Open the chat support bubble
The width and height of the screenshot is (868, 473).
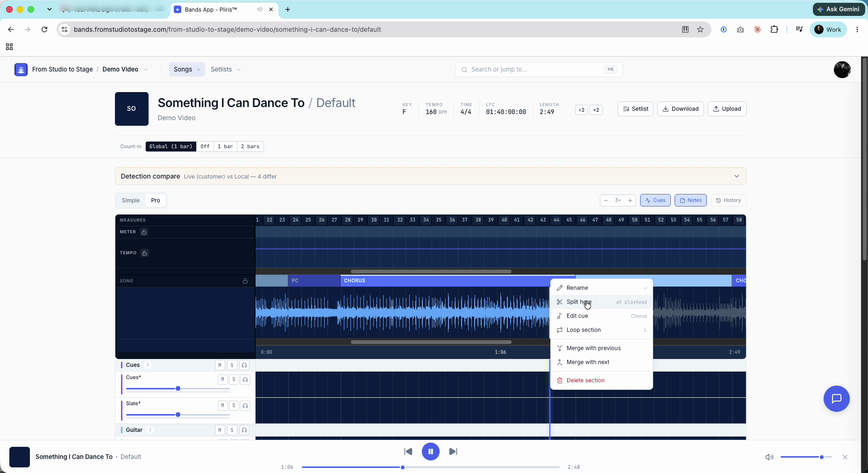point(836,399)
